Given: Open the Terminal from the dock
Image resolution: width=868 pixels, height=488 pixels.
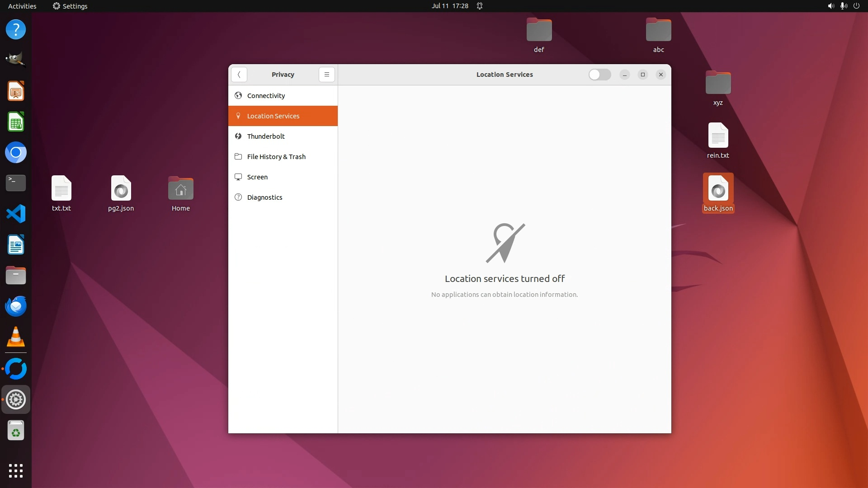Looking at the screenshot, I should coord(16,183).
